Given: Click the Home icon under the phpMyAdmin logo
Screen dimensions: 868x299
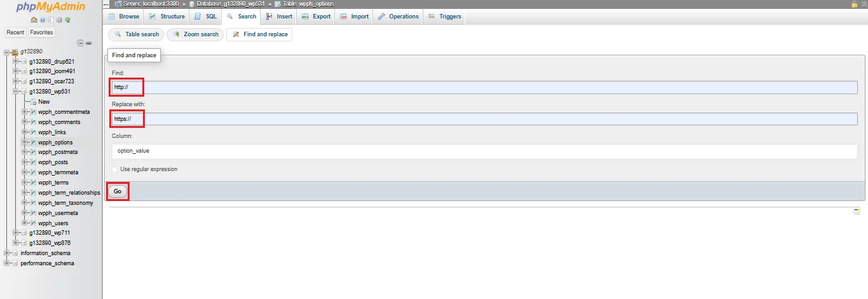Looking at the screenshot, I should [34, 20].
